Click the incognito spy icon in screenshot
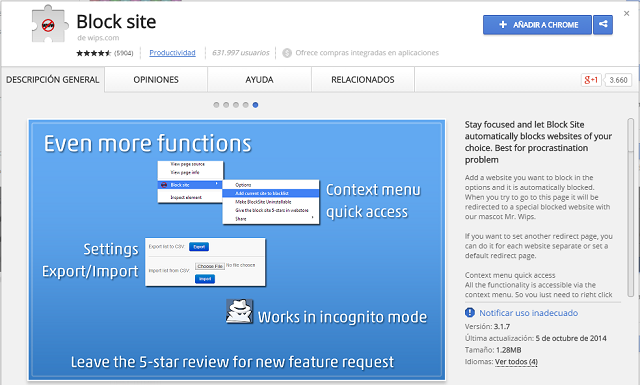Viewport: 640px width, 385px height. [239, 312]
